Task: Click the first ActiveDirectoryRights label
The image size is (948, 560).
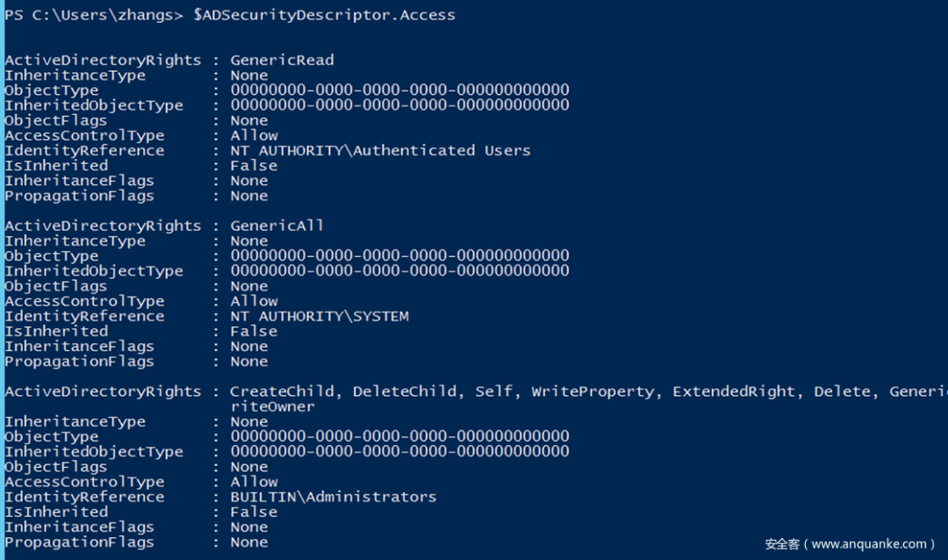Action: pyautogui.click(x=103, y=61)
